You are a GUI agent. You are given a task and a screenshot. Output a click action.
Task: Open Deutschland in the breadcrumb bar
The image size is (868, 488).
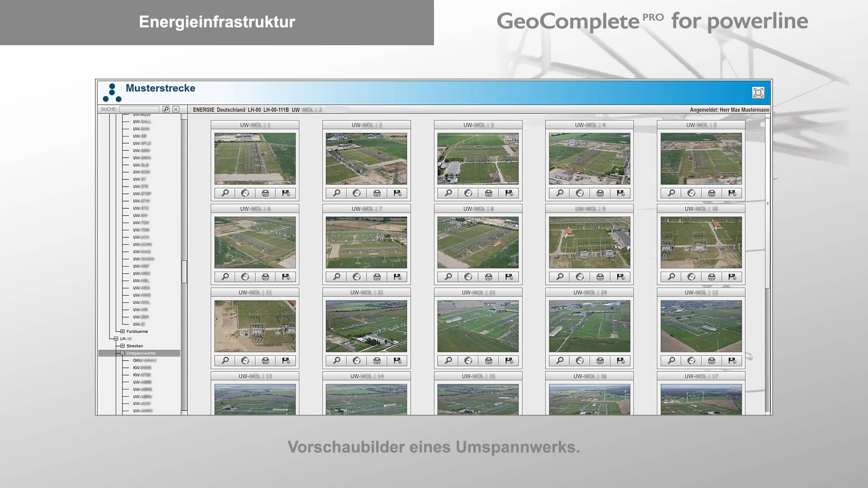(x=232, y=109)
